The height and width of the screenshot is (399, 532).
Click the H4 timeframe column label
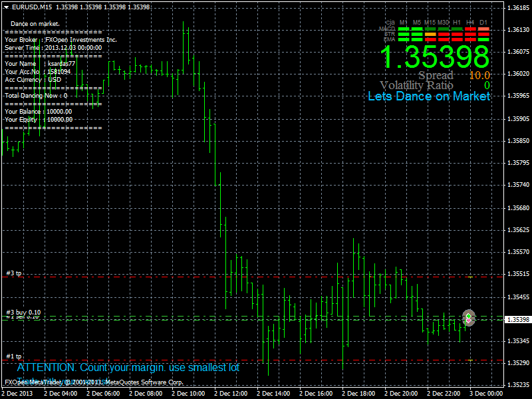tap(470, 23)
